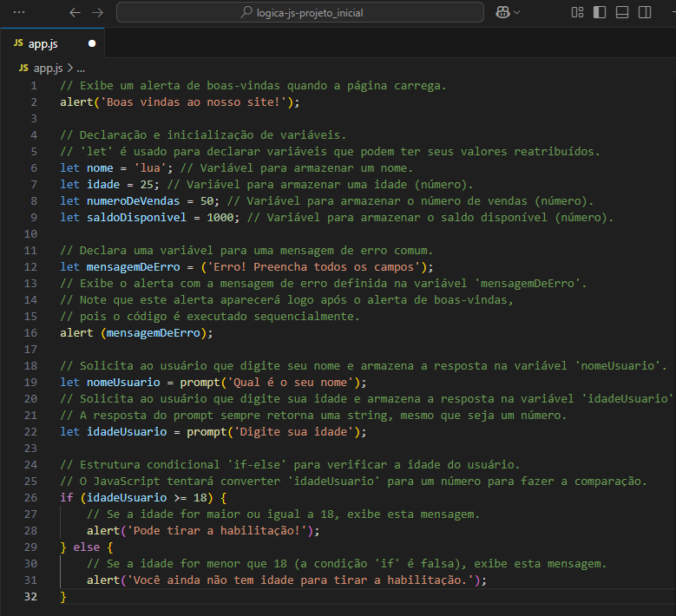Expand the breadcrumb ellipsis symbols
Viewport: 676px width, 616px height.
pos(81,69)
